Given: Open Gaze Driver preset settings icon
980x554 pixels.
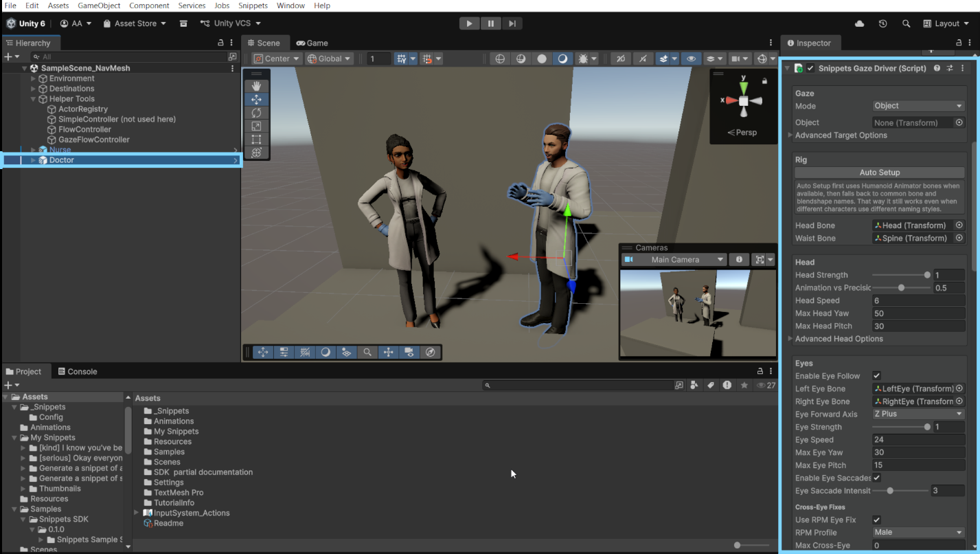Looking at the screenshot, I should click(950, 69).
